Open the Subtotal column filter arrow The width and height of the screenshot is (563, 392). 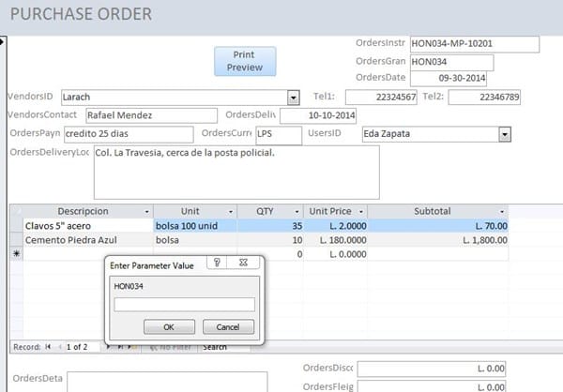[502, 212]
